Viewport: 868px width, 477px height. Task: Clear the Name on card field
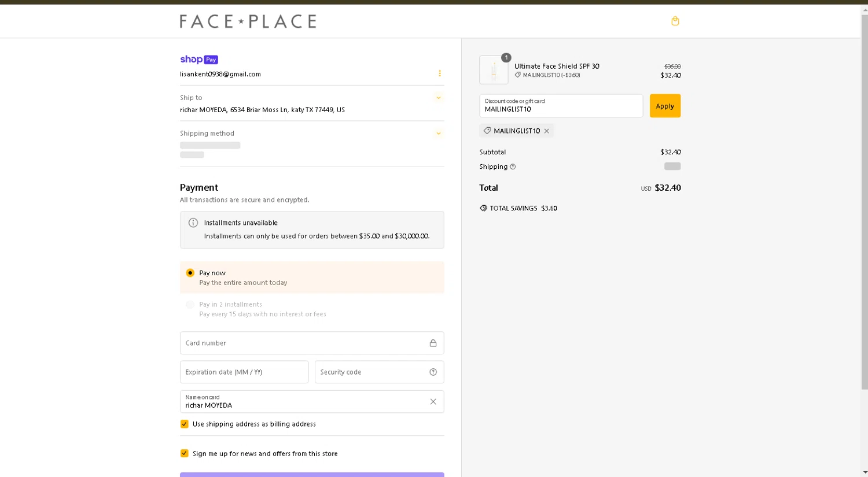433,402
